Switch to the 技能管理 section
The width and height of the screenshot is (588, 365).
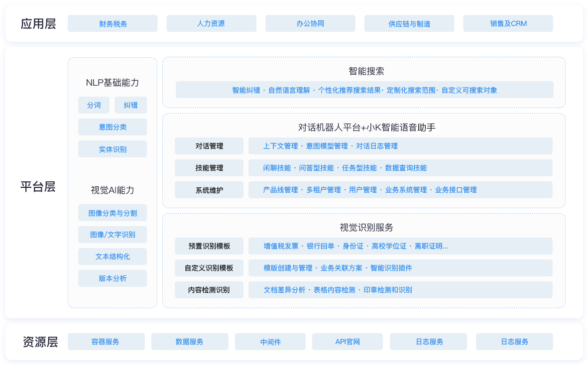click(209, 168)
